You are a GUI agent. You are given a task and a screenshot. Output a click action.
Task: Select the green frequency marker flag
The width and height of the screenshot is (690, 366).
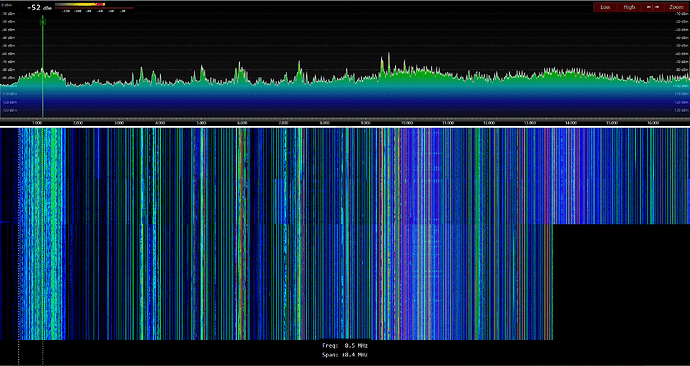43,21
